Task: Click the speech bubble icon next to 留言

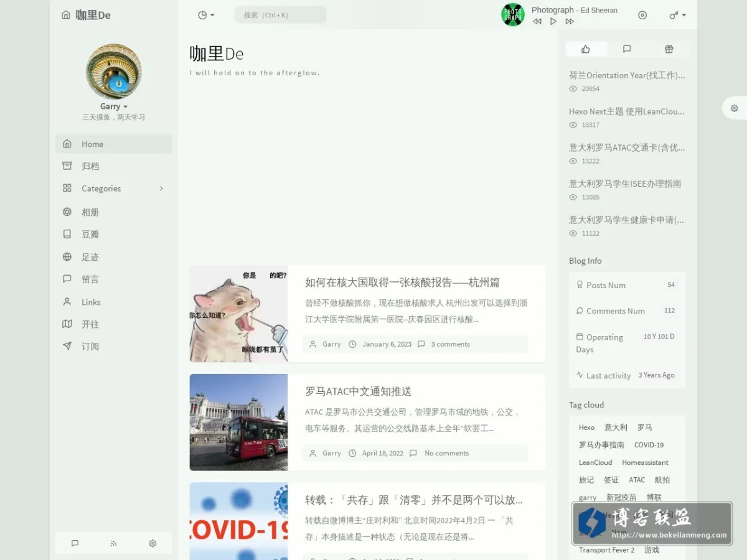Action: tap(67, 279)
